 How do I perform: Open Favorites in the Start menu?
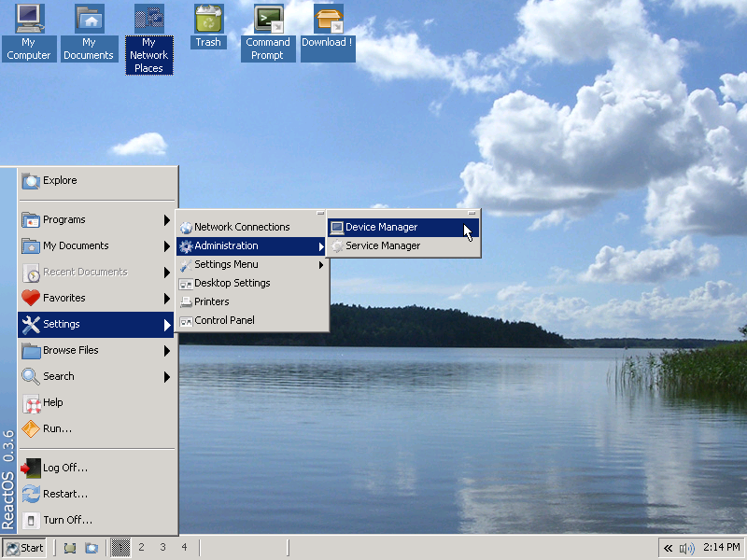pos(96,299)
